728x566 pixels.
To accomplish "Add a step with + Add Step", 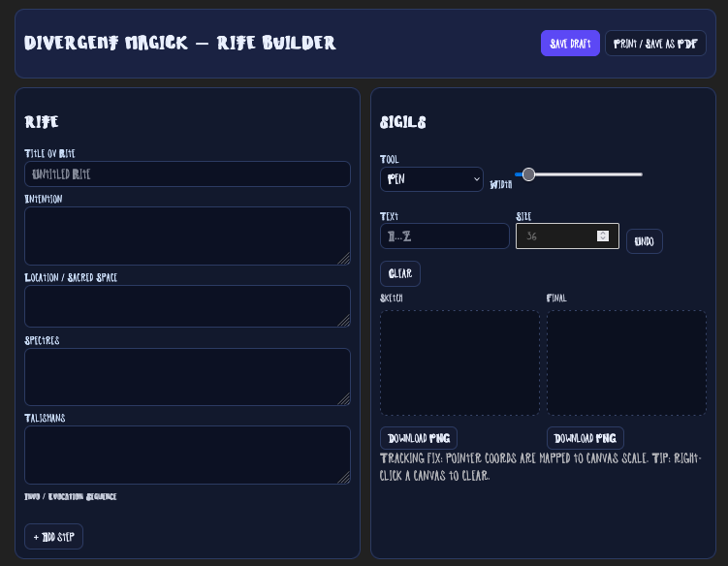I will [x=53, y=537].
